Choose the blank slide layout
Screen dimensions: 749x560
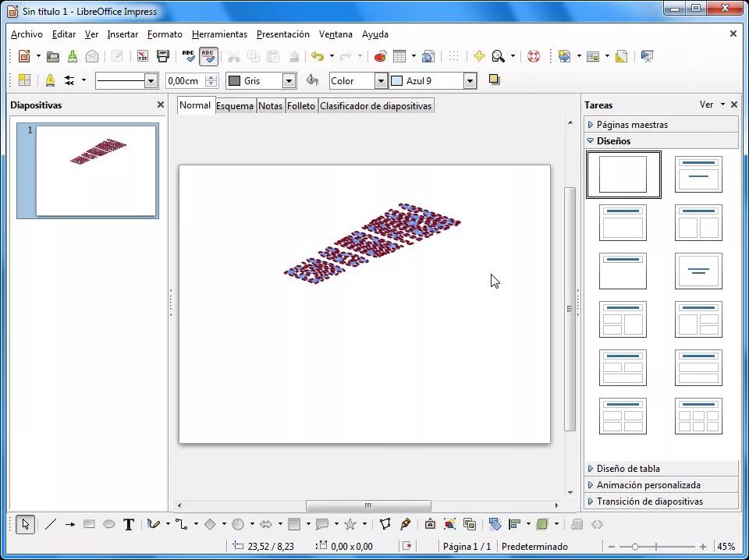(x=623, y=175)
